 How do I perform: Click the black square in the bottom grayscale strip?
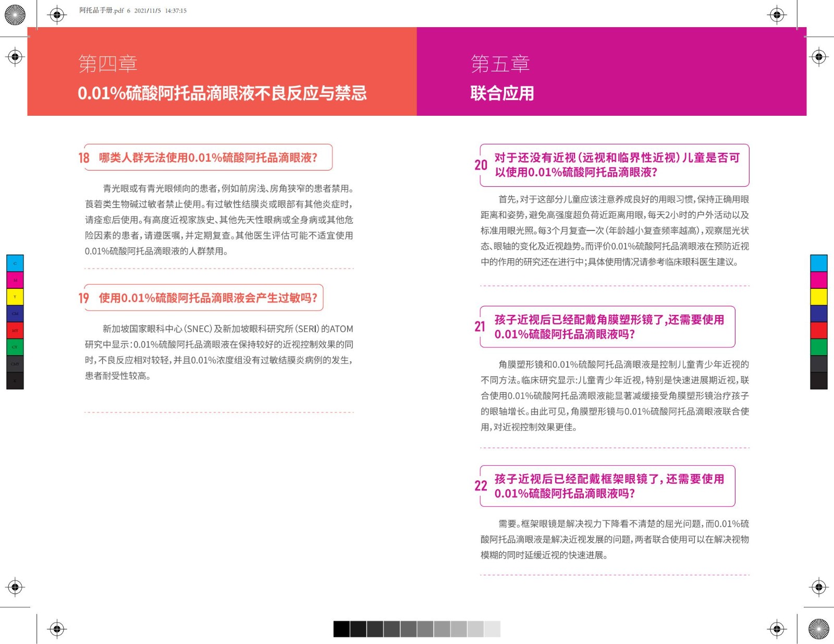pyautogui.click(x=341, y=629)
